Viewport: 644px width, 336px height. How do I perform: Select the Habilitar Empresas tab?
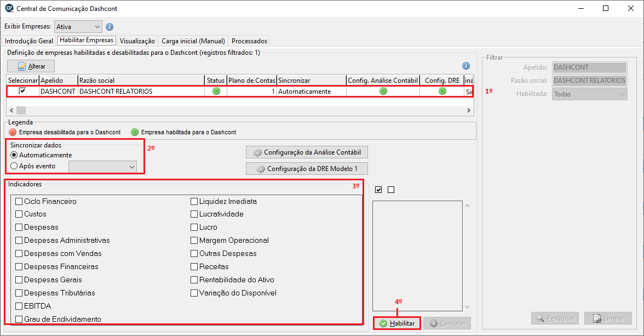tap(87, 40)
